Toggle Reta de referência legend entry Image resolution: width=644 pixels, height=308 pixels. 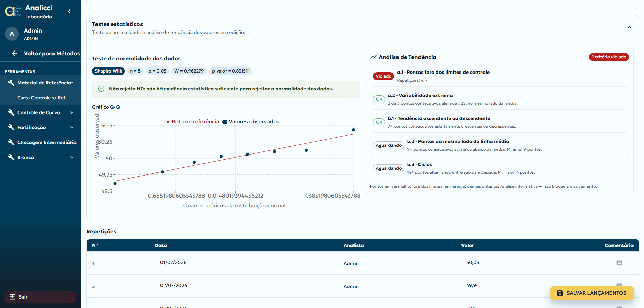(192, 122)
